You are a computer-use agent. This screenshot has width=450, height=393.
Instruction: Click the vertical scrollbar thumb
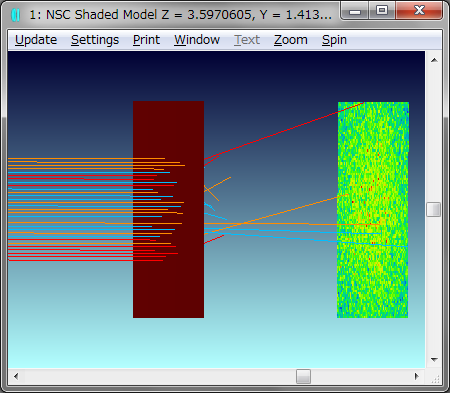[434, 209]
